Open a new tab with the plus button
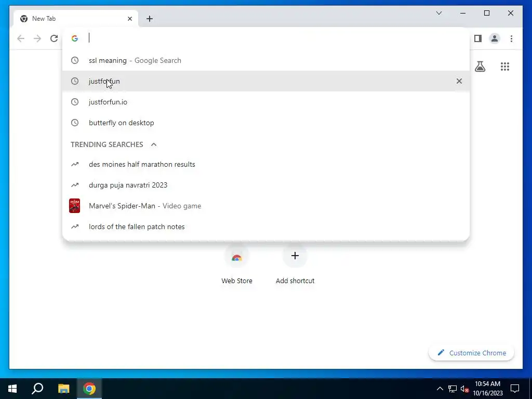 tap(150, 19)
